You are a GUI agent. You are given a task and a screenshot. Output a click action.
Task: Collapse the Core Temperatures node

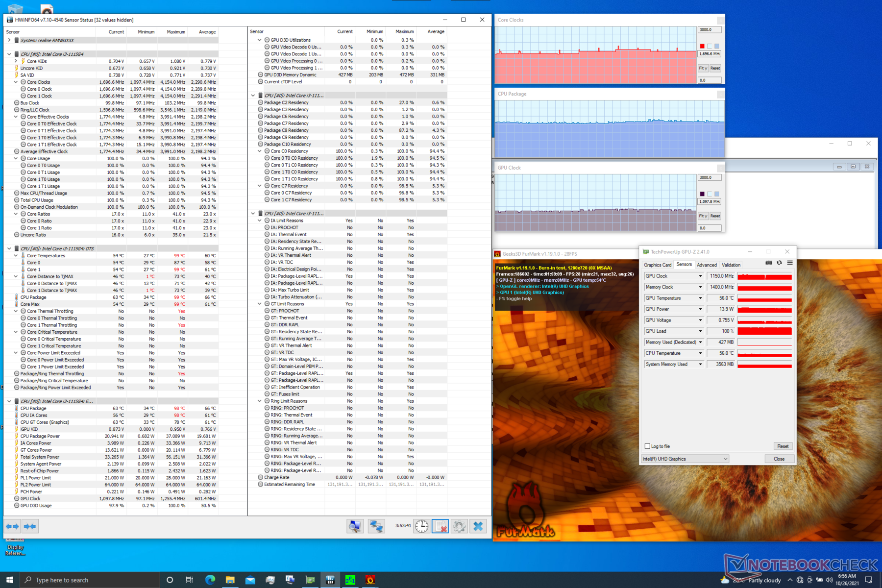click(16, 256)
